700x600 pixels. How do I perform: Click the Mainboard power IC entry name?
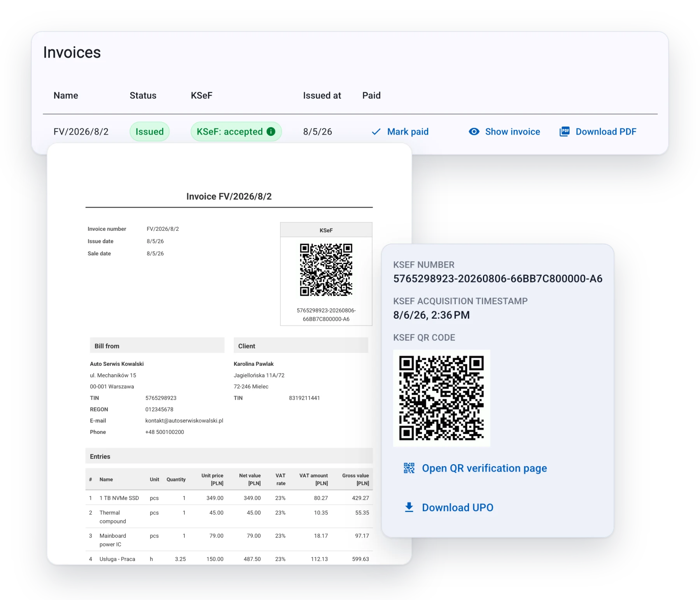coord(113,540)
